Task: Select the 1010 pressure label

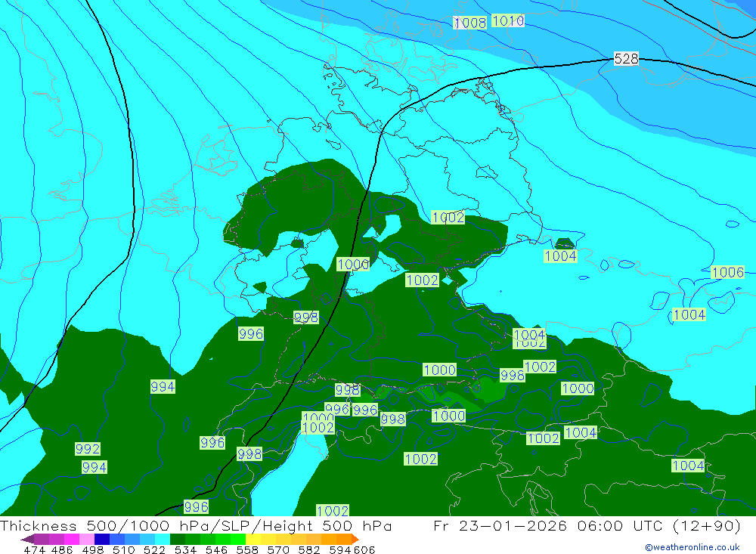Action: (x=508, y=20)
